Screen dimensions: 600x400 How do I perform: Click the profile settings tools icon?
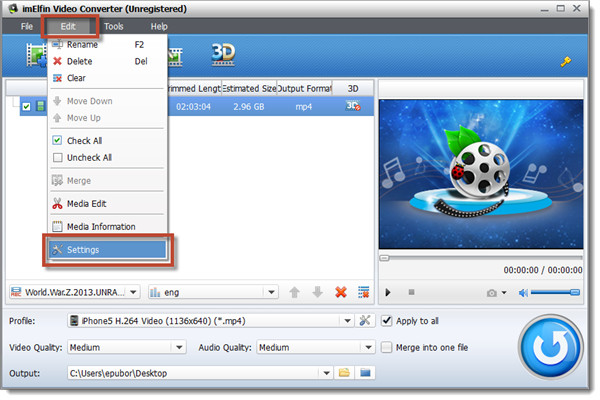(x=365, y=320)
